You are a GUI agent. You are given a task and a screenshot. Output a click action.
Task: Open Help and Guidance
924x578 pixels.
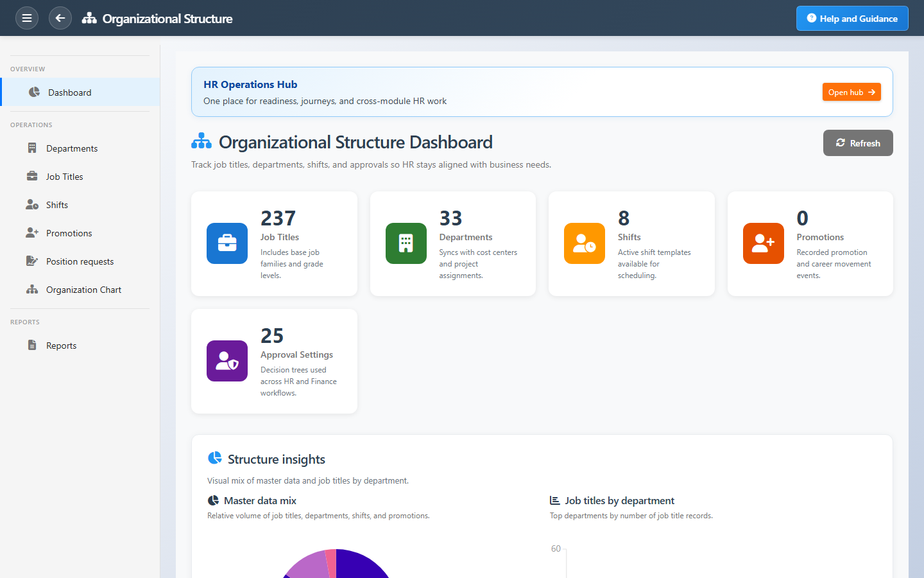click(852, 18)
